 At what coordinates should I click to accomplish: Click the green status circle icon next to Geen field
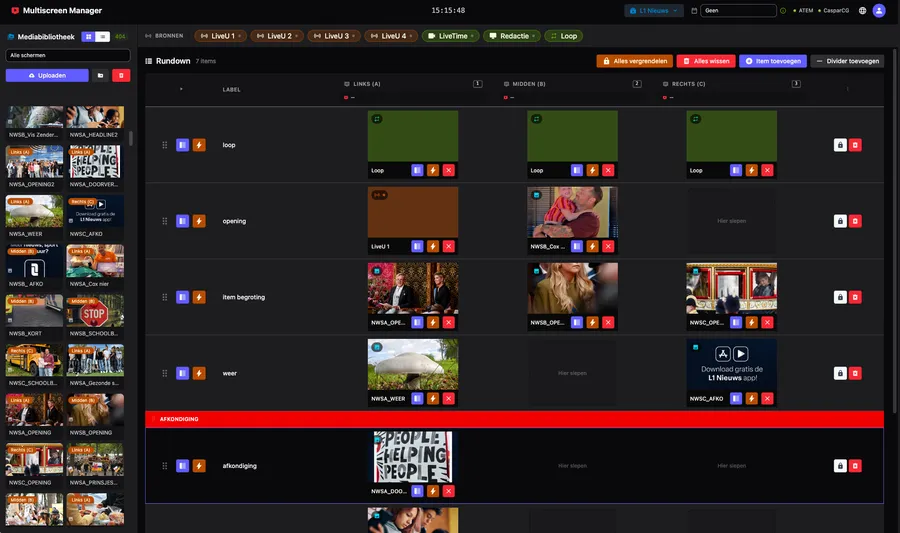tap(783, 10)
